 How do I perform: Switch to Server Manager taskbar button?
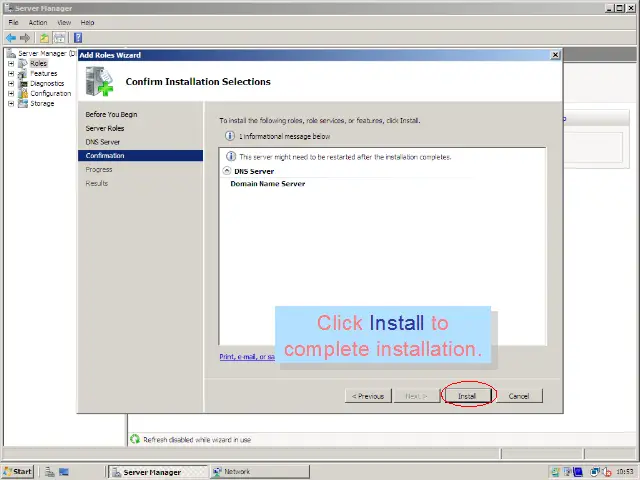click(158, 472)
